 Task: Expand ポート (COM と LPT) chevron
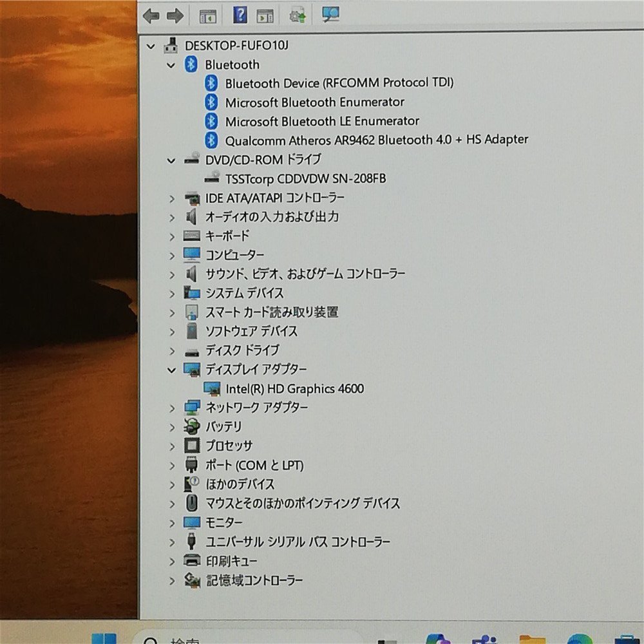coord(172,466)
